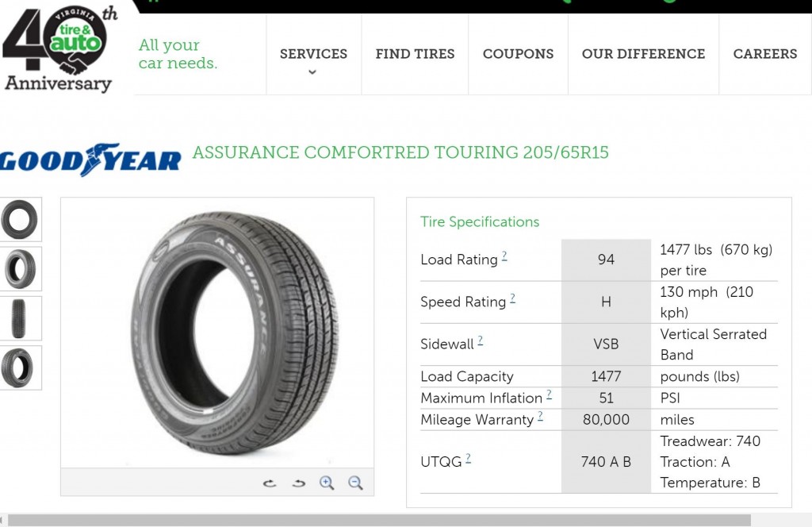The width and height of the screenshot is (812, 527).
Task: Show Maximum Inflation help tooltip
Action: tap(549, 394)
